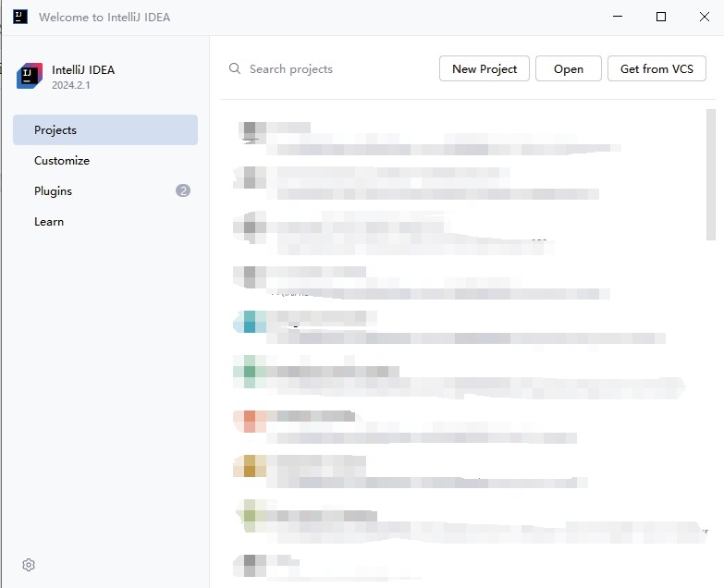Click the IntelliJ IDEA product logo
The image size is (724, 588).
pyautogui.click(x=30, y=76)
